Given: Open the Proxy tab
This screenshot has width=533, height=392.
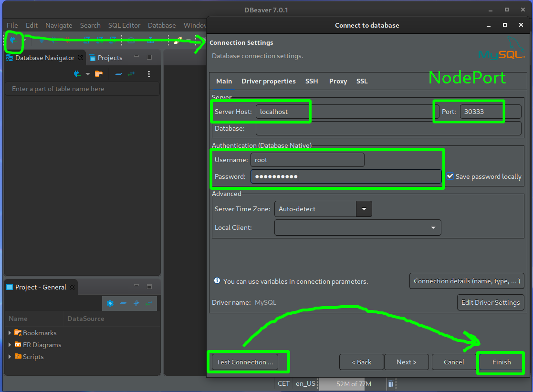Looking at the screenshot, I should 338,81.
